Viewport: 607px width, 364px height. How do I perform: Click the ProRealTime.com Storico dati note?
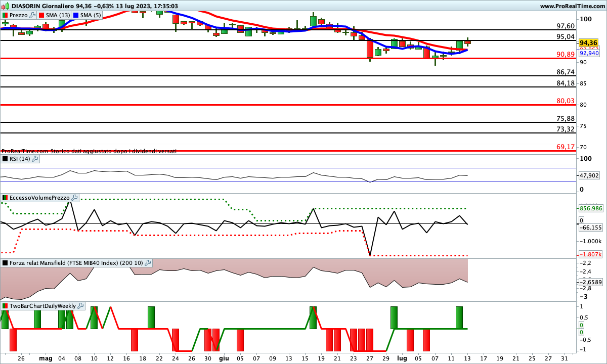click(x=89, y=151)
